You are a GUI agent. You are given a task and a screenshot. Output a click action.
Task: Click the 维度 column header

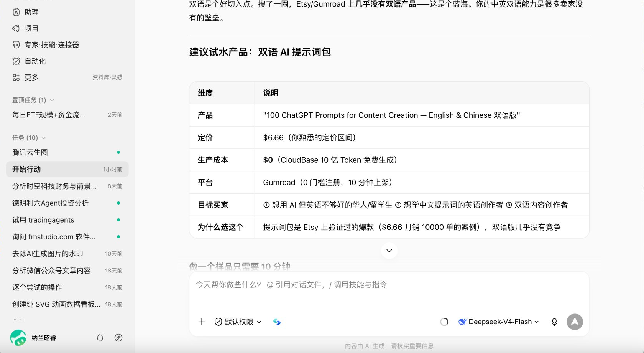(x=205, y=93)
